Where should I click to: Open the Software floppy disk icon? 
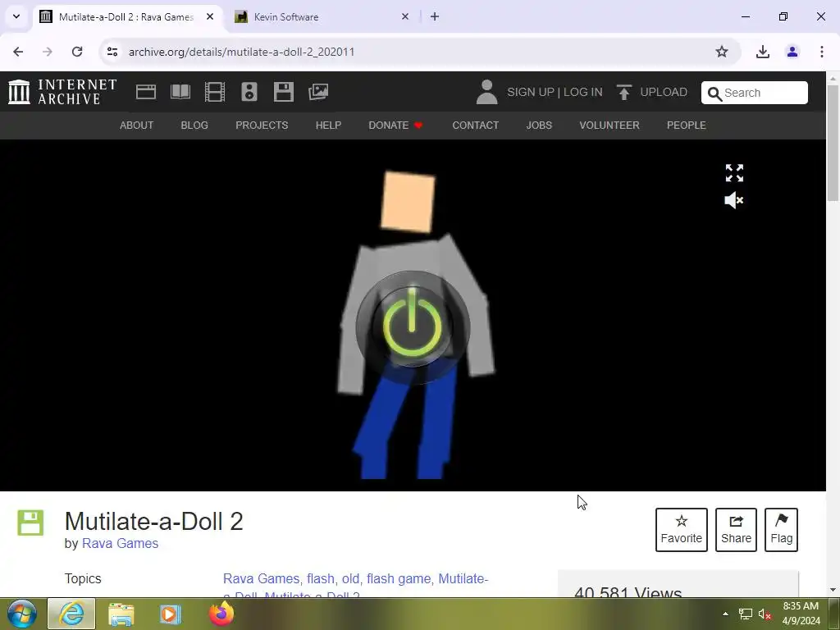[283, 92]
